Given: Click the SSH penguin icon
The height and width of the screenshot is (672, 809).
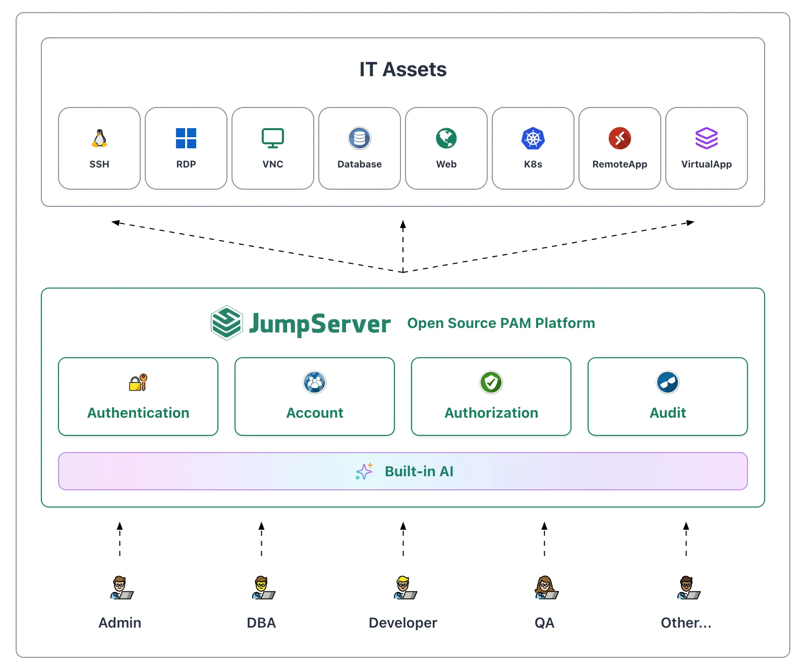Looking at the screenshot, I should coord(99,138).
